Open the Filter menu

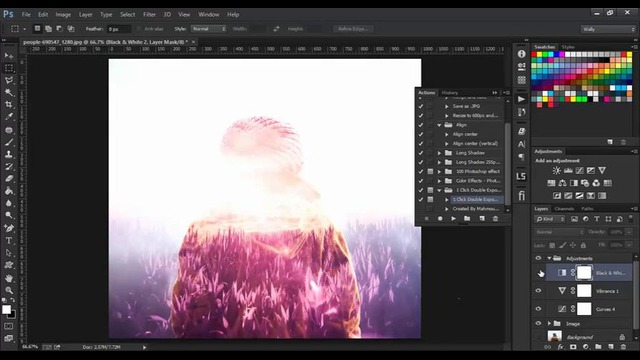click(149, 14)
